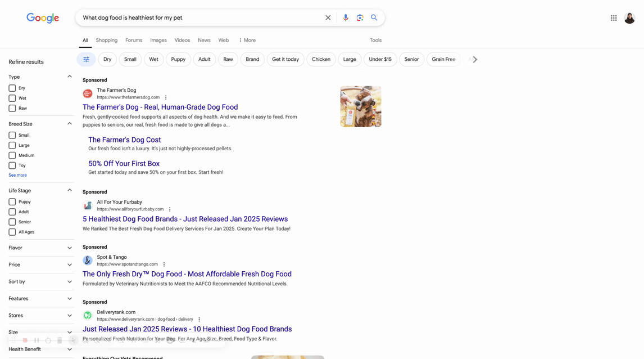
Task: Open Google Lens image search icon
Action: pyautogui.click(x=360, y=17)
